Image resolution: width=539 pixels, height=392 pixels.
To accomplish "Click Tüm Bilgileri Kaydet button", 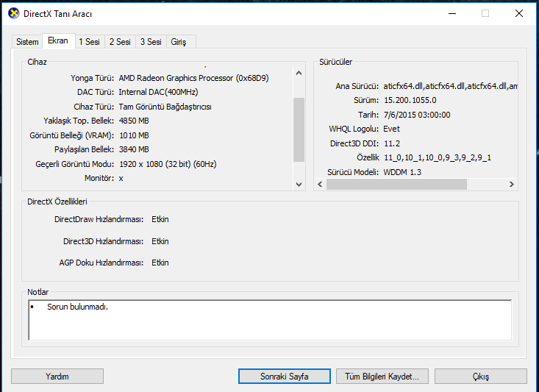I will (x=382, y=376).
